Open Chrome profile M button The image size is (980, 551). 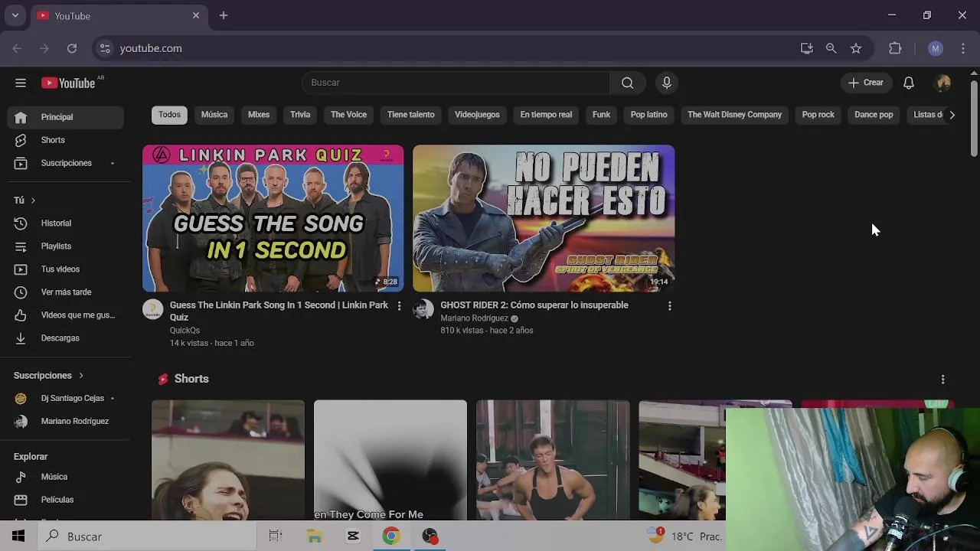coord(936,48)
